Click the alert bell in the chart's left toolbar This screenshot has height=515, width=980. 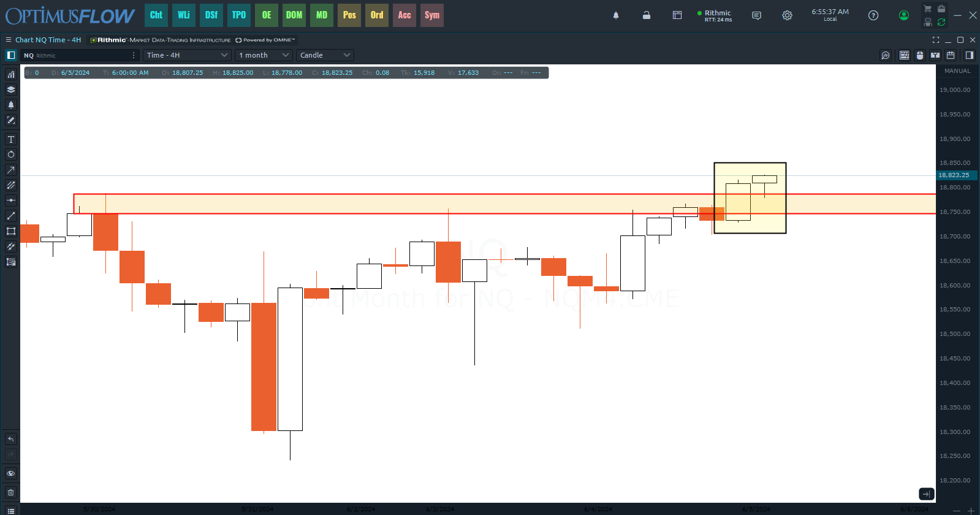(x=10, y=105)
